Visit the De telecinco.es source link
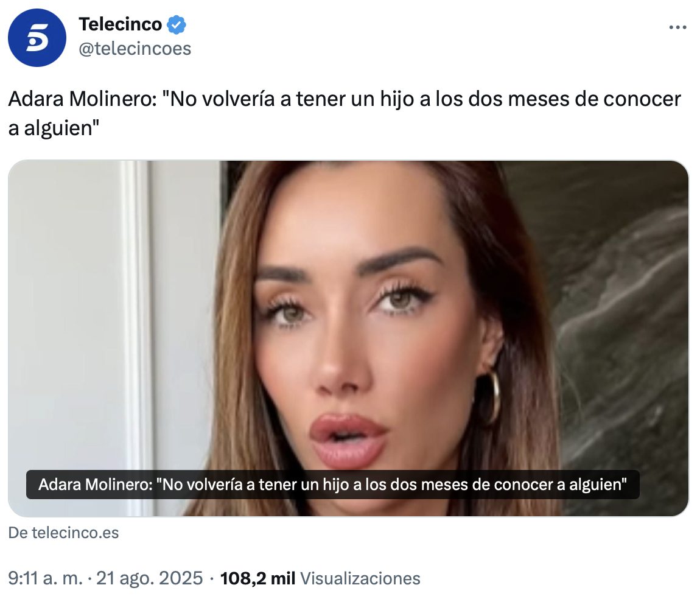Image resolution: width=700 pixels, height=599 pixels. pyautogui.click(x=63, y=533)
